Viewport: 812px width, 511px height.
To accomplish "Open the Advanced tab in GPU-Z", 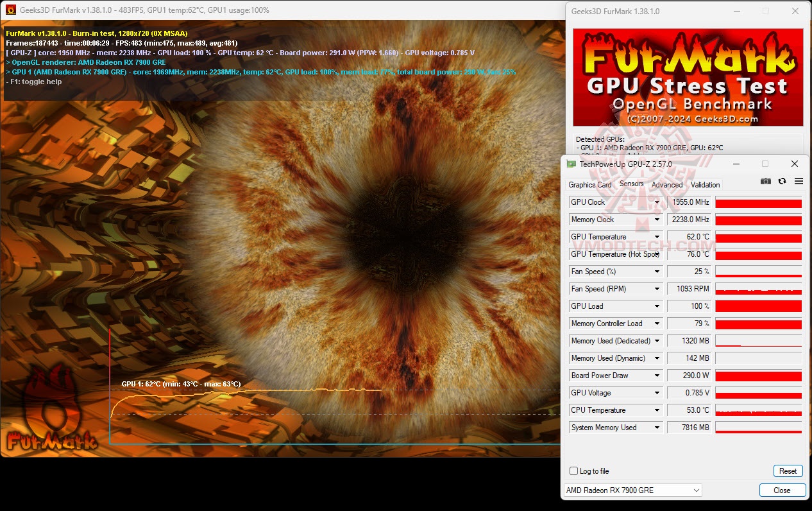I will pos(667,185).
